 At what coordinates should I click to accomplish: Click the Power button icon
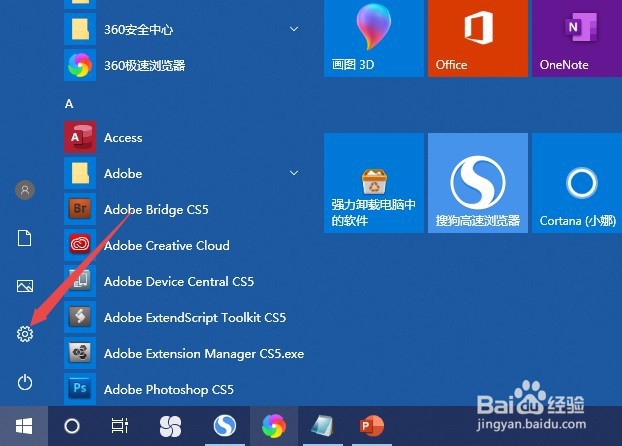(x=25, y=382)
